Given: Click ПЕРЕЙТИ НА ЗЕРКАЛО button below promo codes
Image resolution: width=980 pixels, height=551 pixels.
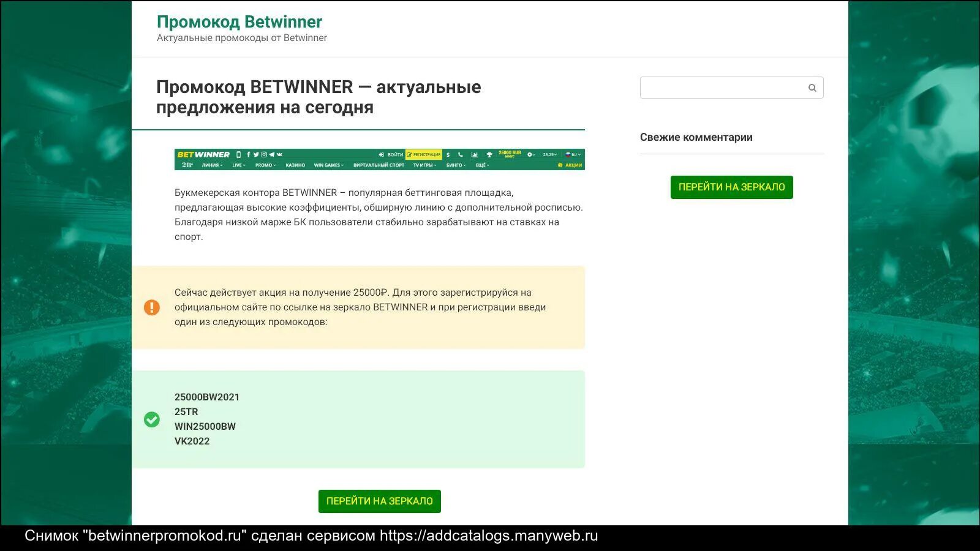Looking at the screenshot, I should (380, 501).
